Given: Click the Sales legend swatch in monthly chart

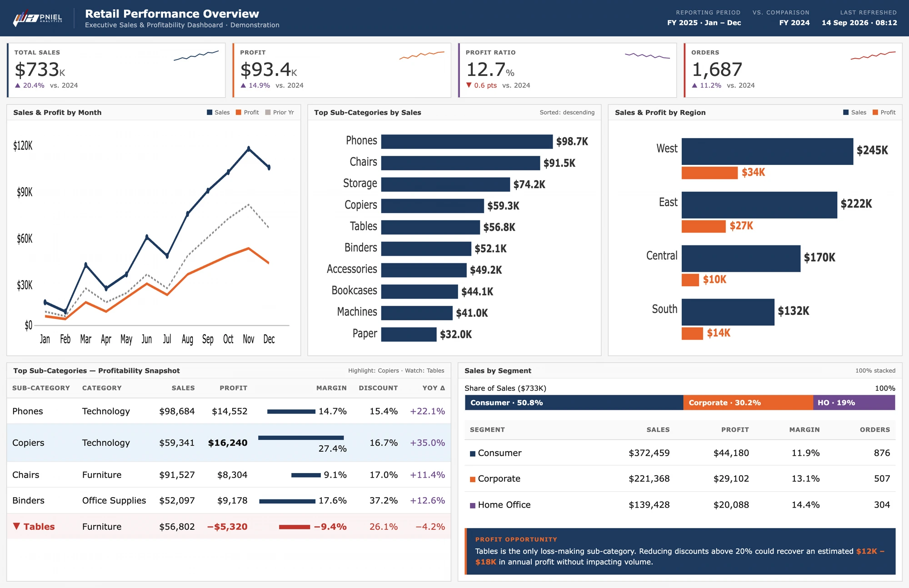Looking at the screenshot, I should [x=210, y=112].
